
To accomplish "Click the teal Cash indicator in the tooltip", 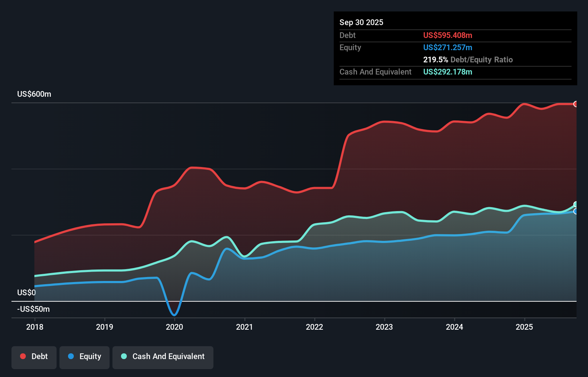I will 447,72.
